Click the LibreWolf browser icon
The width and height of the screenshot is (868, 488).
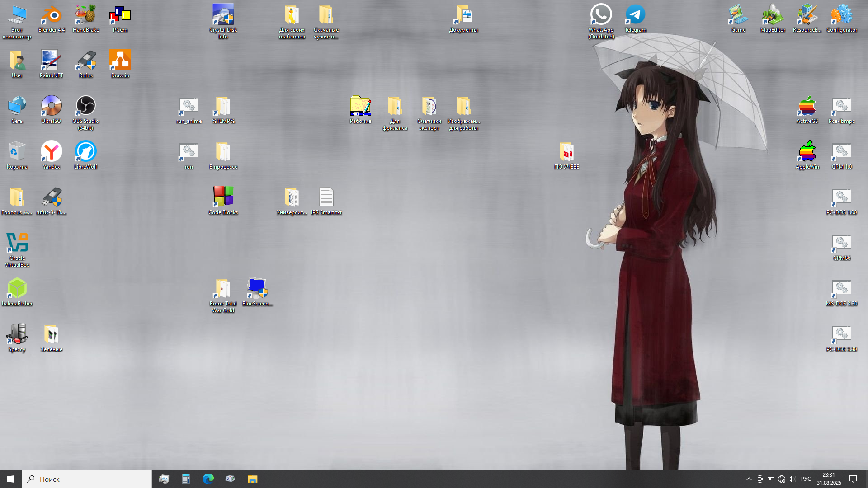tap(85, 155)
